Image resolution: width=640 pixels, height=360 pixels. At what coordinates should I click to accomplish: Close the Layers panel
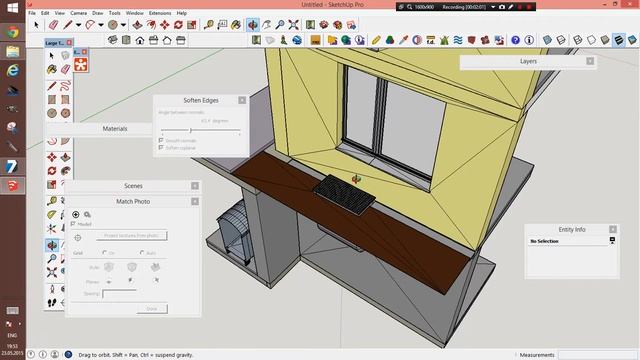pyautogui.click(x=590, y=61)
